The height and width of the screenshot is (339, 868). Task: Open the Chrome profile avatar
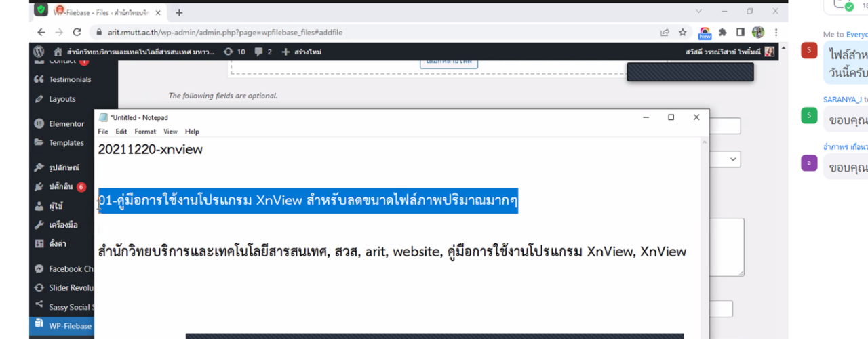point(758,32)
